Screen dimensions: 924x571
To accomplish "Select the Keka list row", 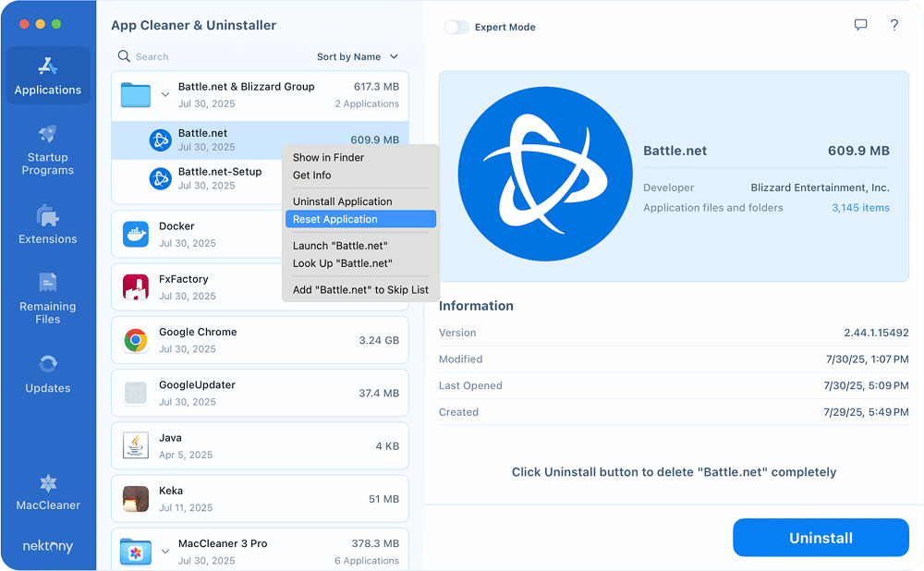I will point(260,499).
